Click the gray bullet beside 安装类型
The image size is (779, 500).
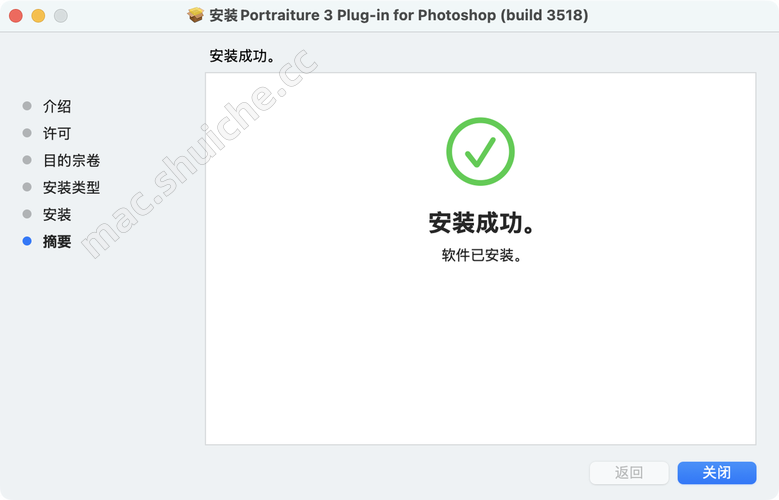(x=27, y=187)
